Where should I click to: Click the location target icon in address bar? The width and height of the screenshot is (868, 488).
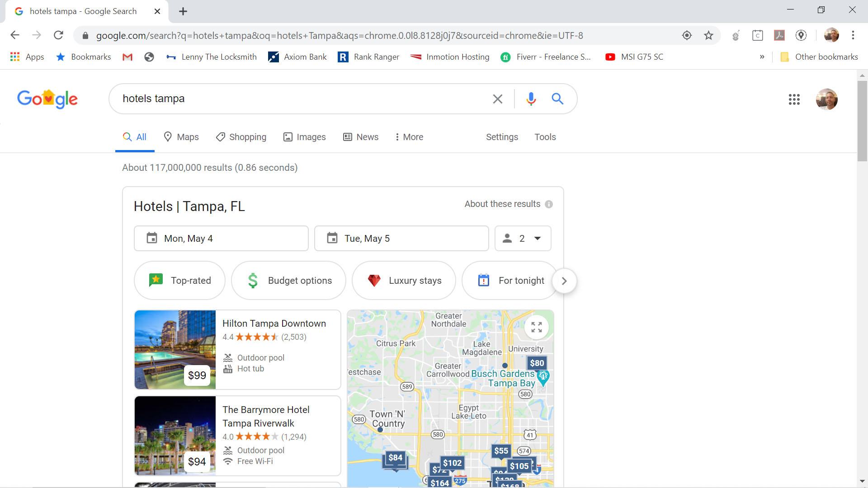pos(687,35)
